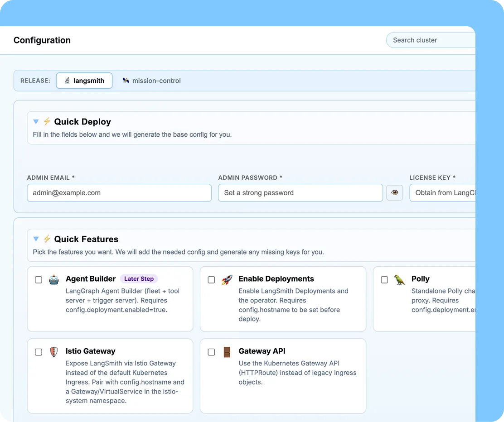Click the Istio Gateway title

pyautogui.click(x=90, y=351)
